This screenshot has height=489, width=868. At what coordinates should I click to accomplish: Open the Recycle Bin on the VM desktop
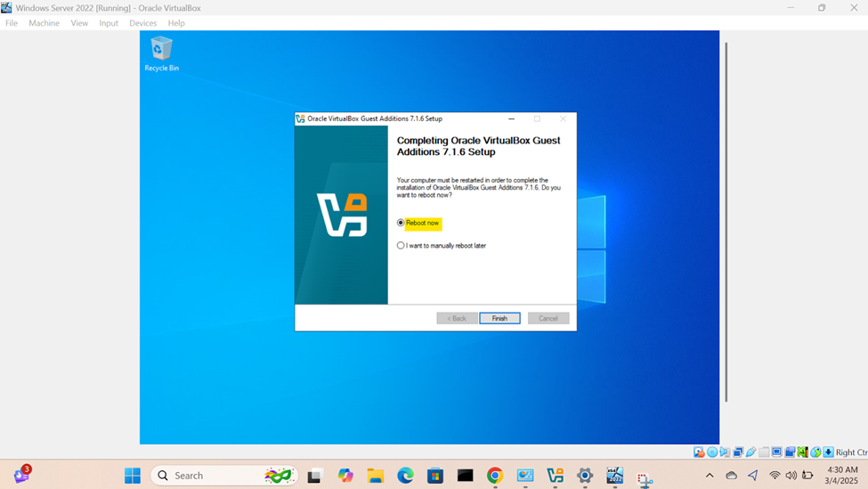tap(162, 53)
